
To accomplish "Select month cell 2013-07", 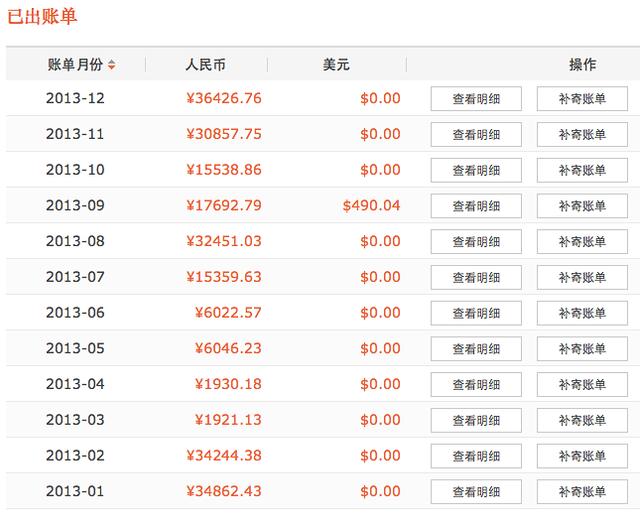I will 75,277.
